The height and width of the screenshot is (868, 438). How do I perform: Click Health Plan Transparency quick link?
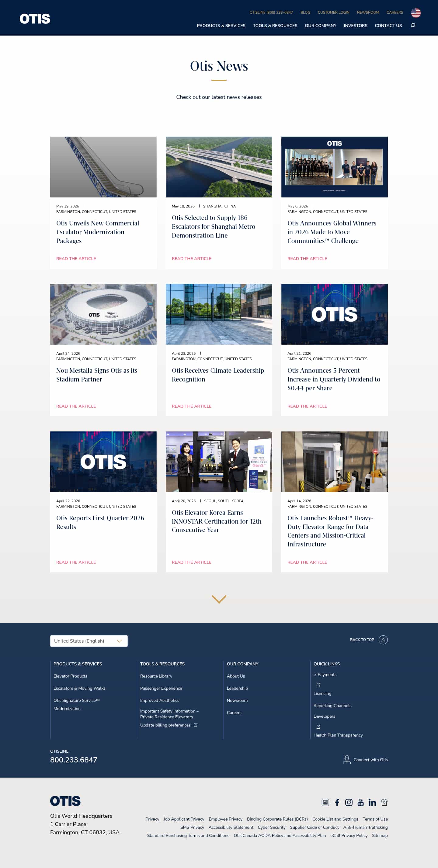pyautogui.click(x=338, y=735)
